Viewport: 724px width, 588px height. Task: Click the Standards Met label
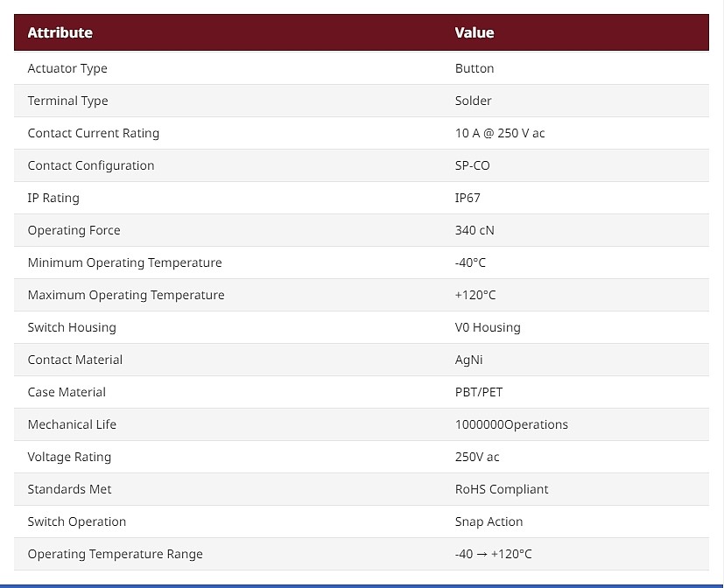[x=70, y=489]
